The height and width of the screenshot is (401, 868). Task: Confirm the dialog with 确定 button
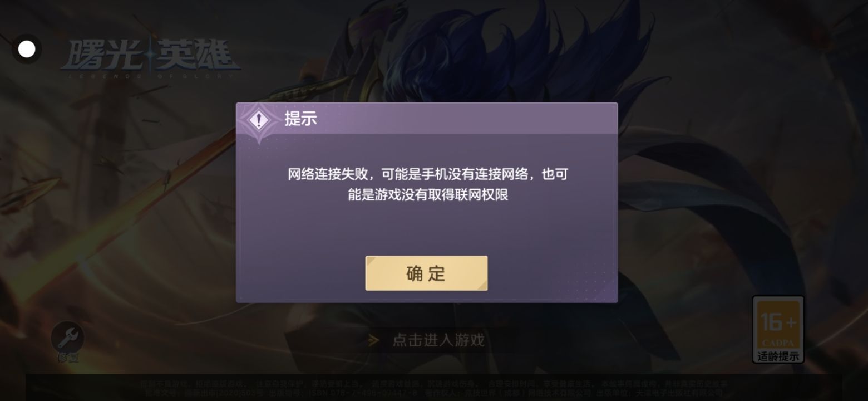(x=426, y=273)
